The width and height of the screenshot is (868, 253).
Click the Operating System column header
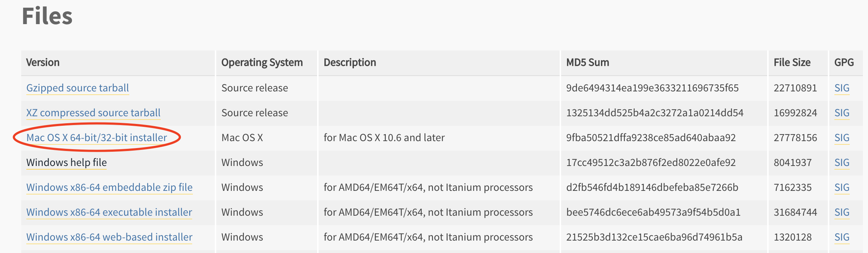click(x=262, y=63)
